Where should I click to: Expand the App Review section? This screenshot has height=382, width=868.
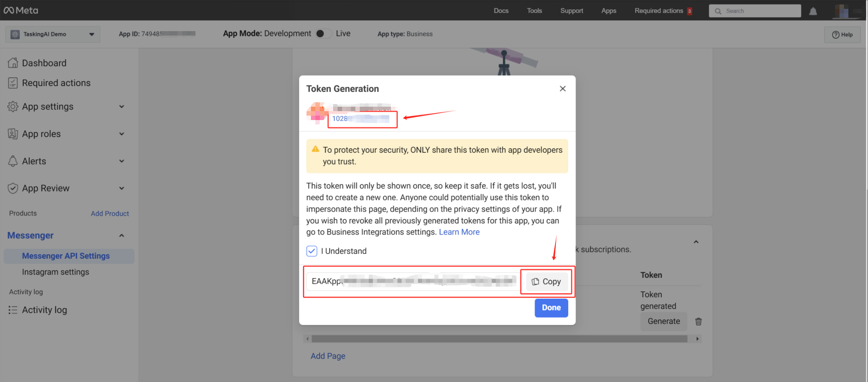point(121,188)
